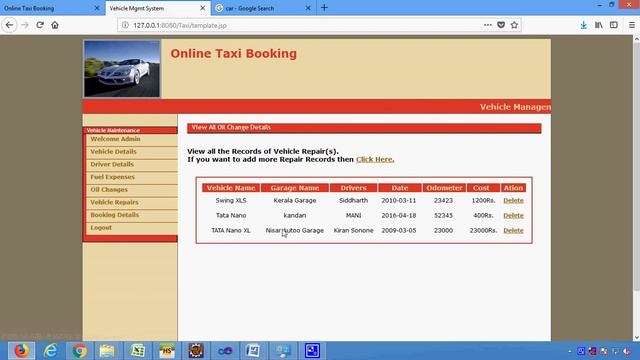Open File Explorer folder in taskbar
Viewport: 640px width, 360px height.
point(108,351)
